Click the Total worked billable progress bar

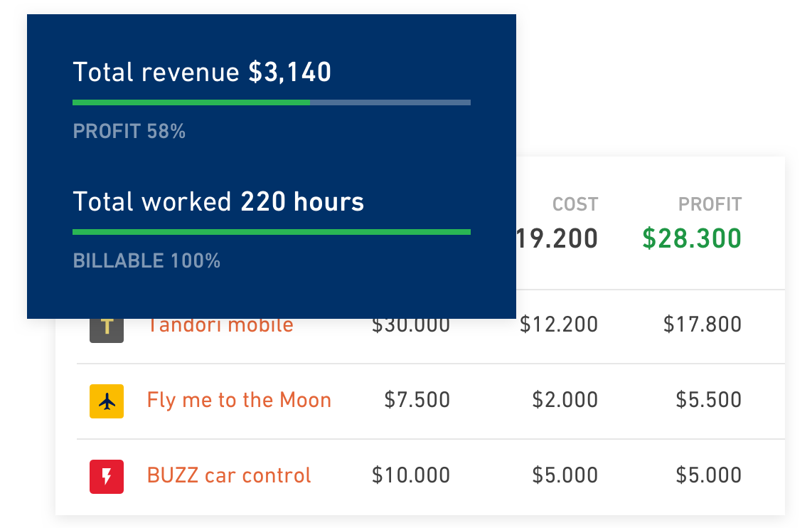[x=272, y=232]
